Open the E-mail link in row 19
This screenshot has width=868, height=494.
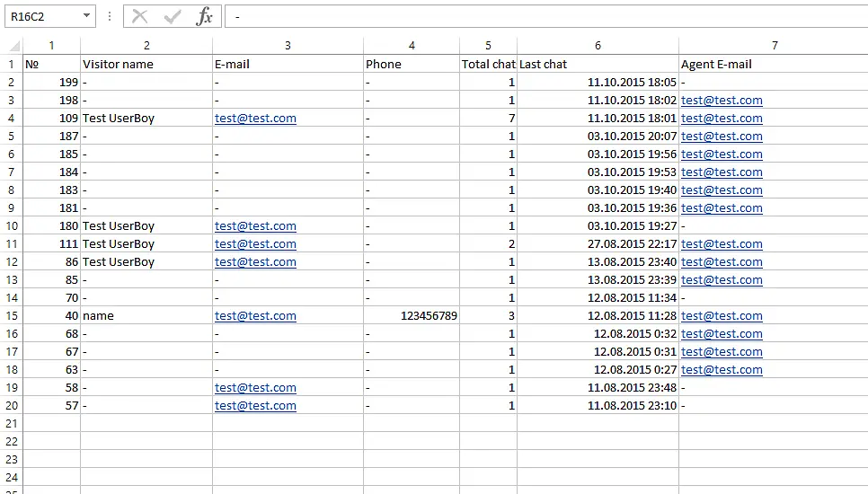(x=255, y=388)
